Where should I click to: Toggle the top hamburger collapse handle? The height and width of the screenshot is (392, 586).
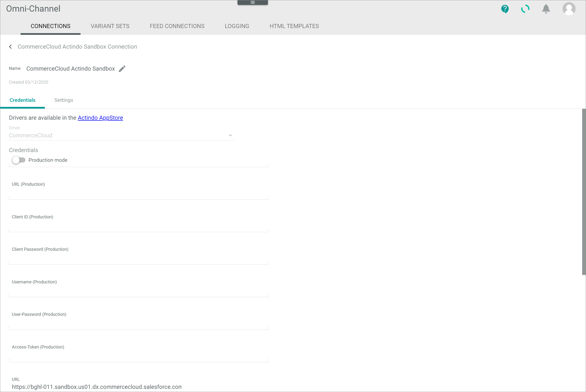click(x=252, y=2)
